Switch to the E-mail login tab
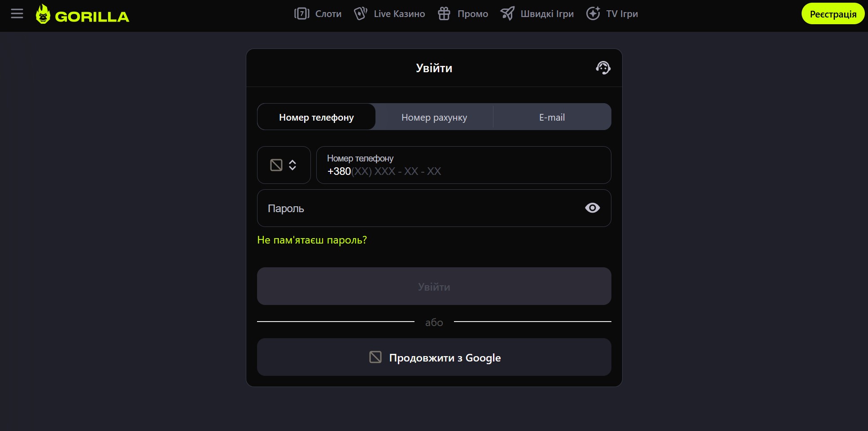Viewport: 868px width, 431px height. 552,117
